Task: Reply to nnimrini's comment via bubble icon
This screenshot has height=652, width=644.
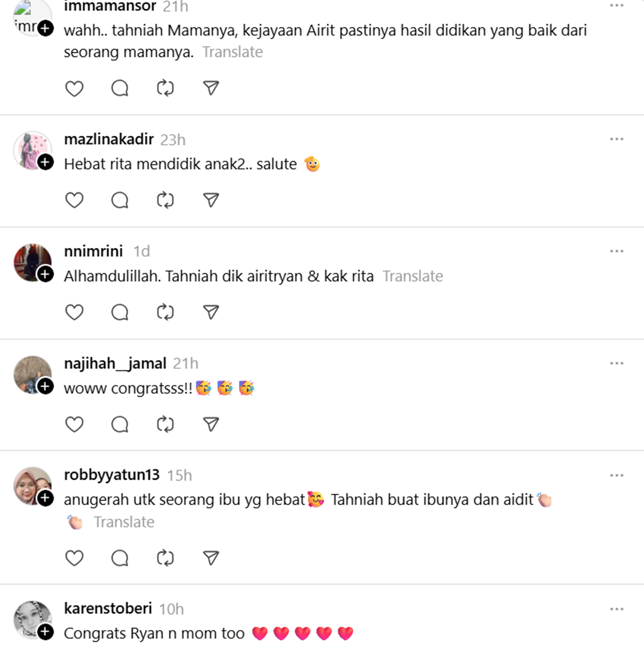Action: point(120,312)
